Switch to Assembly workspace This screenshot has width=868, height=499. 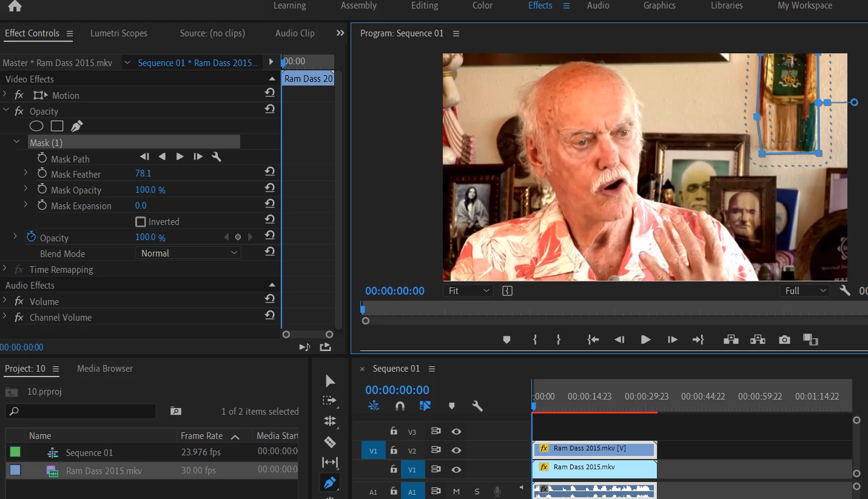pyautogui.click(x=358, y=5)
